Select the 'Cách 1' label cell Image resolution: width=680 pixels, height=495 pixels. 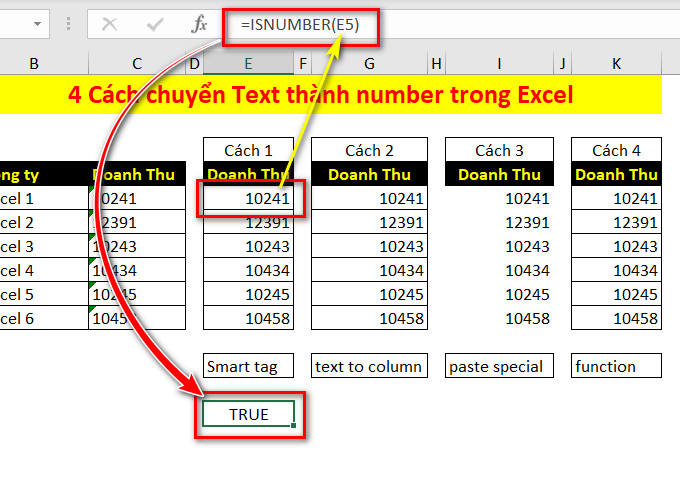[248, 150]
